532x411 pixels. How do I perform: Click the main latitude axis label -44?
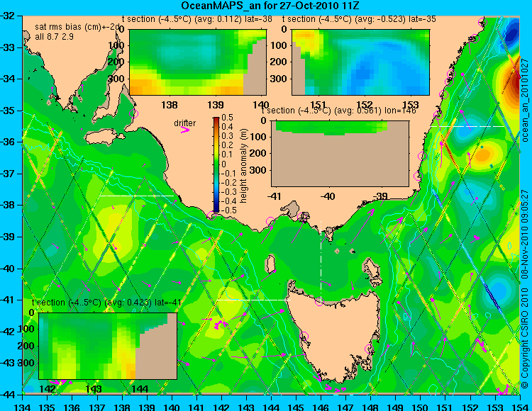pyautogui.click(x=8, y=395)
